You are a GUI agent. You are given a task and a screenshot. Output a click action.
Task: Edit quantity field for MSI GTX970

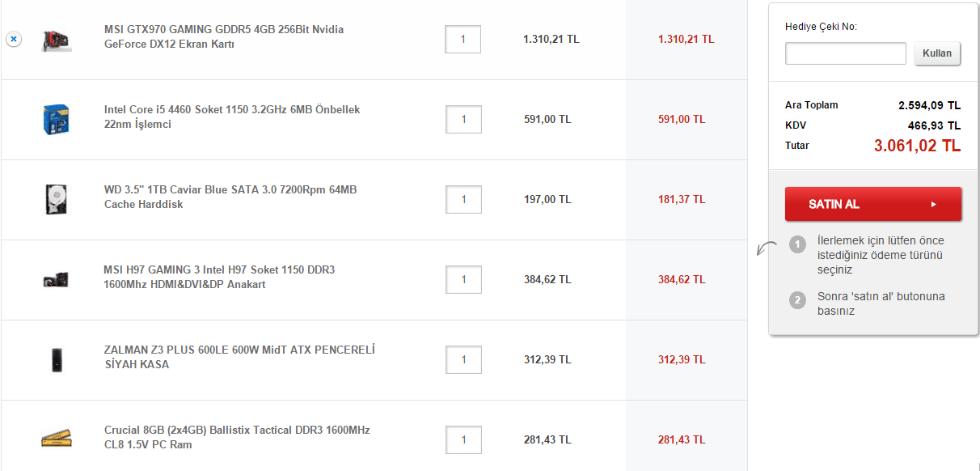coord(463,39)
